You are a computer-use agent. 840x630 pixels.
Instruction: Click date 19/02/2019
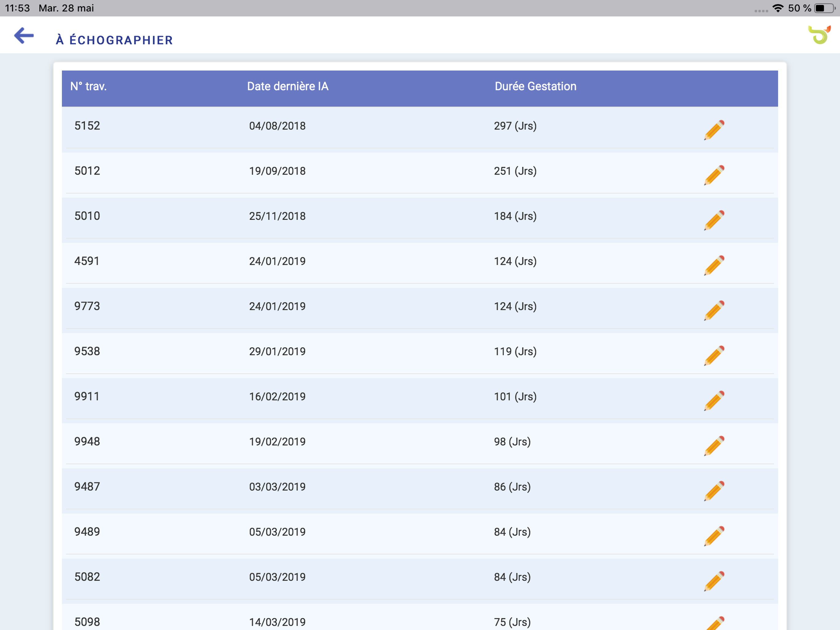[x=277, y=442]
